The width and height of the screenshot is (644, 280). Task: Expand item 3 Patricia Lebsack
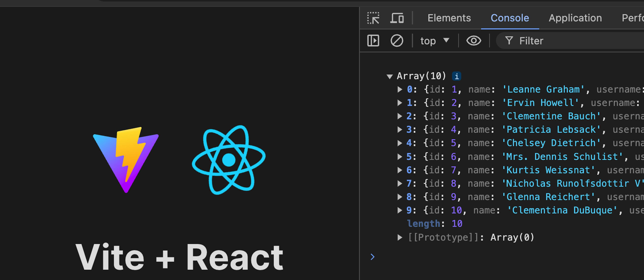tap(400, 130)
